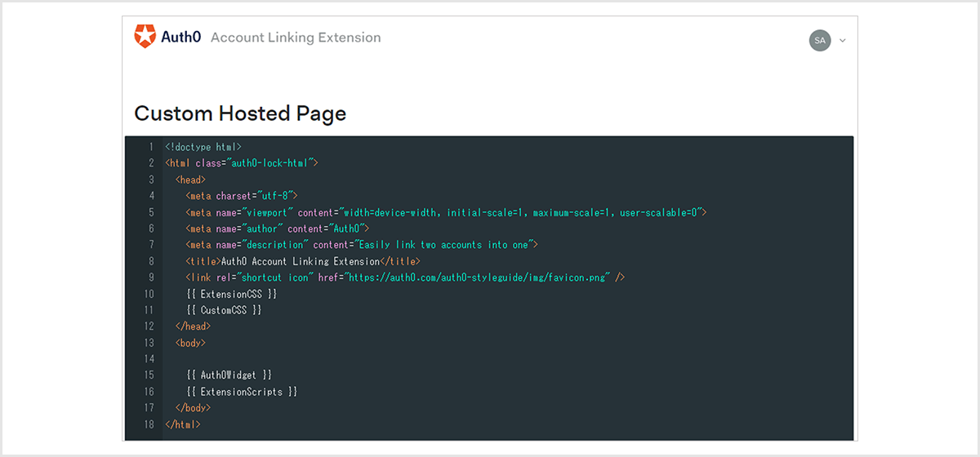Click the ExtensionCSS template placeholder

click(231, 294)
